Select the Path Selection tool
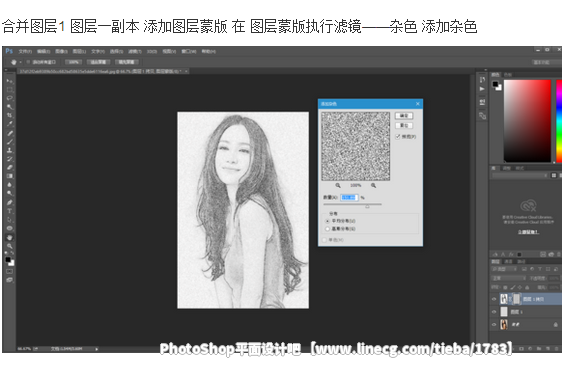This screenshot has width=568, height=368. coord(9,219)
